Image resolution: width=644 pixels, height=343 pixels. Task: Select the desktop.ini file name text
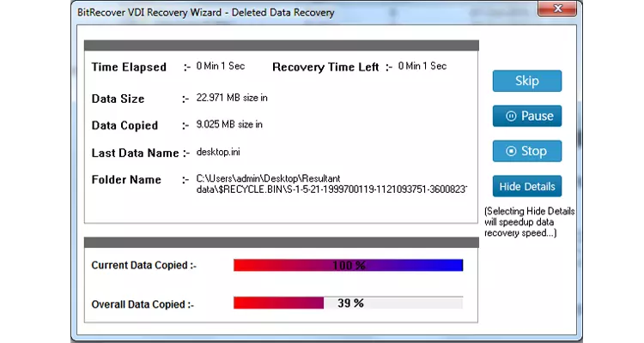[x=218, y=153]
